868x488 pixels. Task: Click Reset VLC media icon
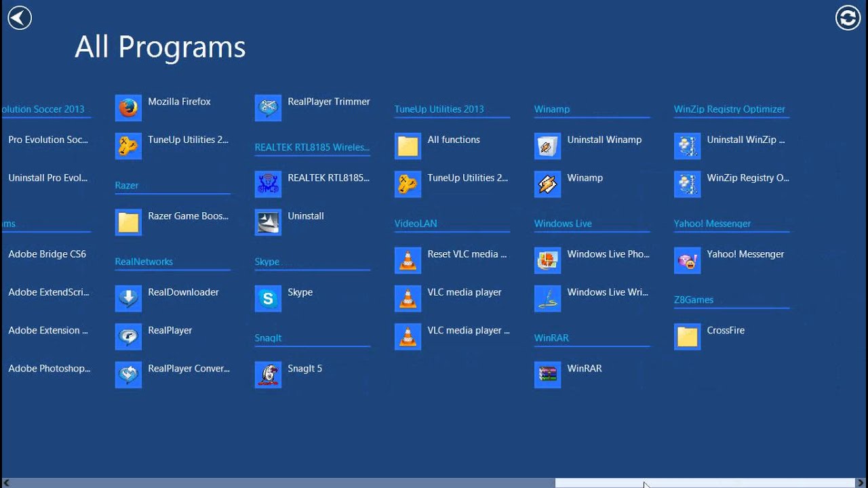point(408,260)
